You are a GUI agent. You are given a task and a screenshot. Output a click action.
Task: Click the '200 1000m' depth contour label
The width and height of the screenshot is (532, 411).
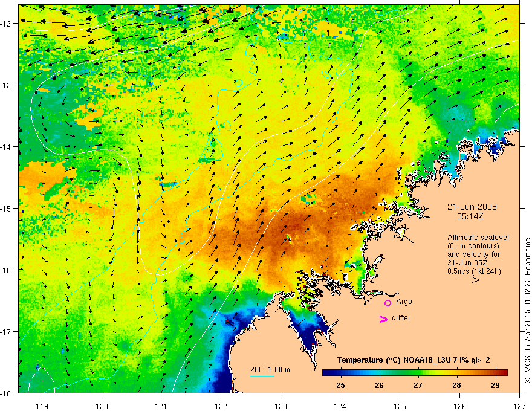pyautogui.click(x=270, y=370)
